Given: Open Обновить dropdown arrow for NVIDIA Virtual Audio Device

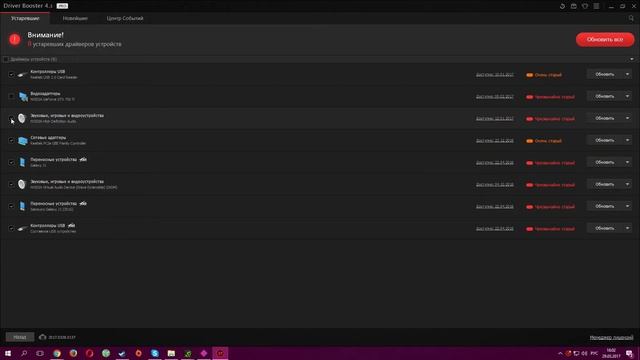Looking at the screenshot, I should [627, 184].
